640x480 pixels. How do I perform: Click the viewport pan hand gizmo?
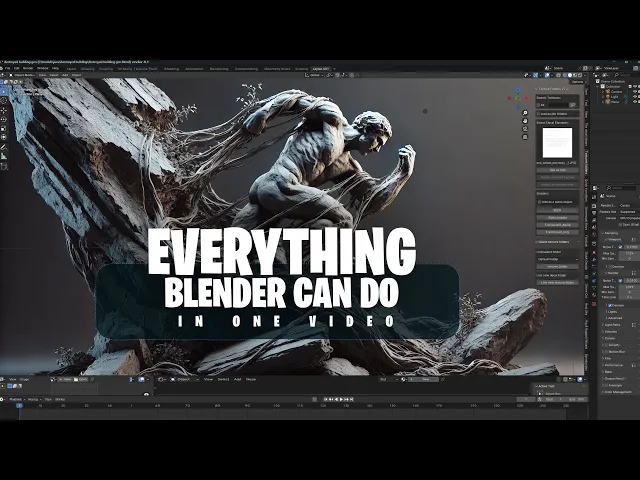(x=525, y=121)
